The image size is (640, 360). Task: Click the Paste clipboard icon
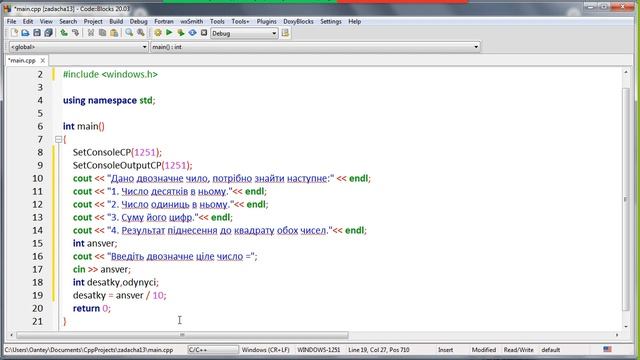click(x=114, y=33)
